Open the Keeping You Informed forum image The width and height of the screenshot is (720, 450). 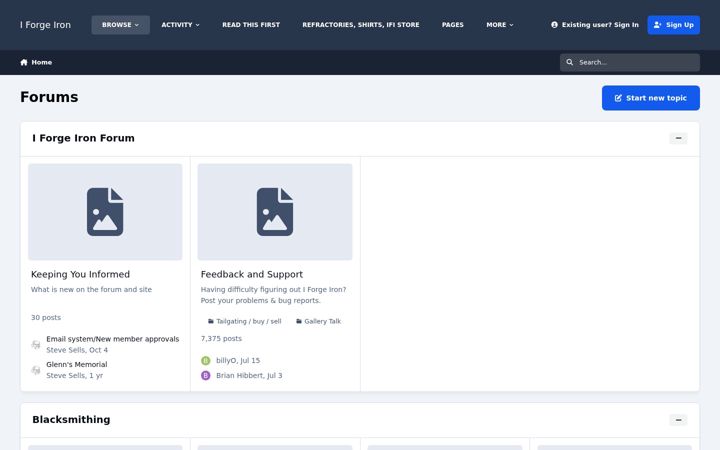[x=105, y=212]
